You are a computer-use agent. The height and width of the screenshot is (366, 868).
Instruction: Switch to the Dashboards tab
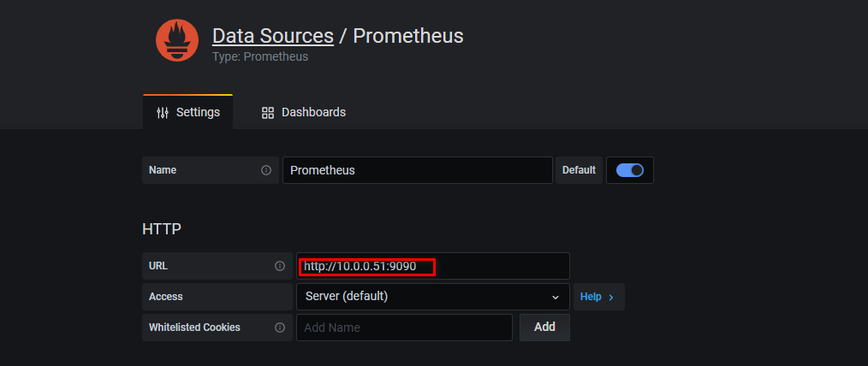point(304,112)
